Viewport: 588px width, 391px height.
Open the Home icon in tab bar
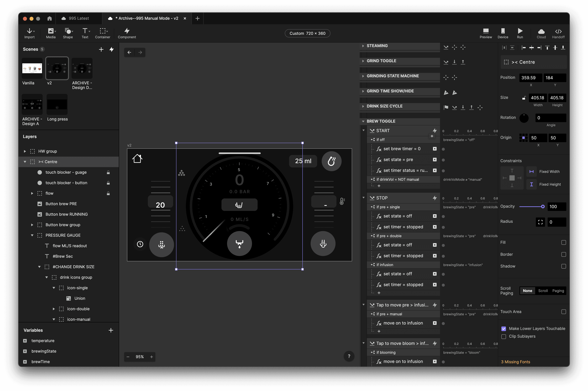coord(49,18)
